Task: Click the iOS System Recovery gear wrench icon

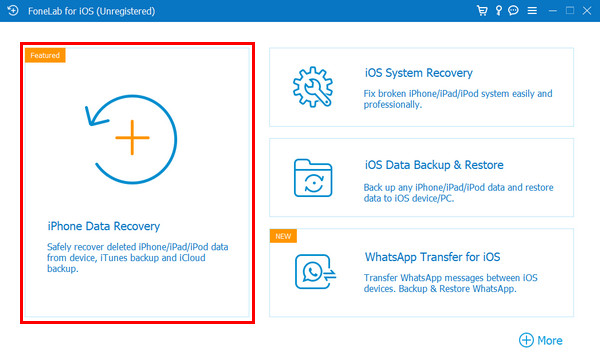Action: [x=313, y=87]
